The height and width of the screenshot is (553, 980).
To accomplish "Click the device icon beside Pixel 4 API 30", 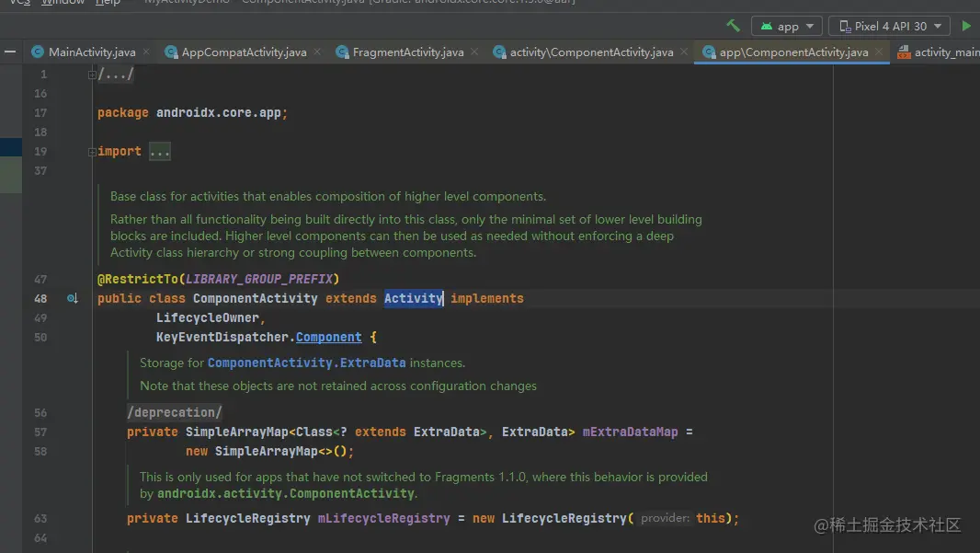I will [844, 27].
